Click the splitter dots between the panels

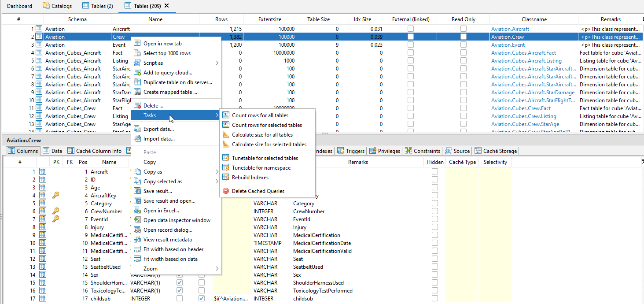point(324,133)
